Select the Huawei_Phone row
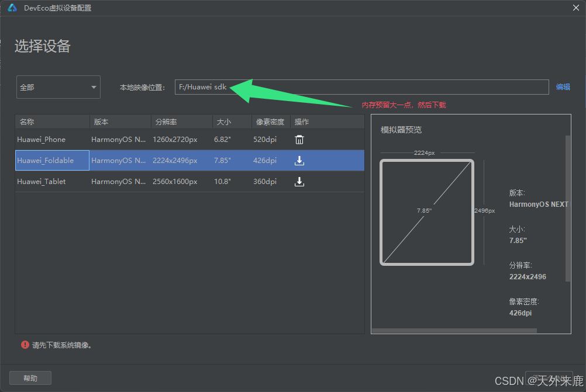 click(x=190, y=140)
